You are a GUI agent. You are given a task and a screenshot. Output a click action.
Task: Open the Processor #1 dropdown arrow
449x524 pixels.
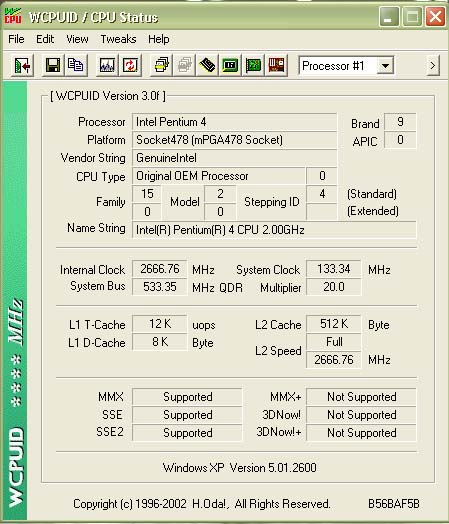coord(385,66)
